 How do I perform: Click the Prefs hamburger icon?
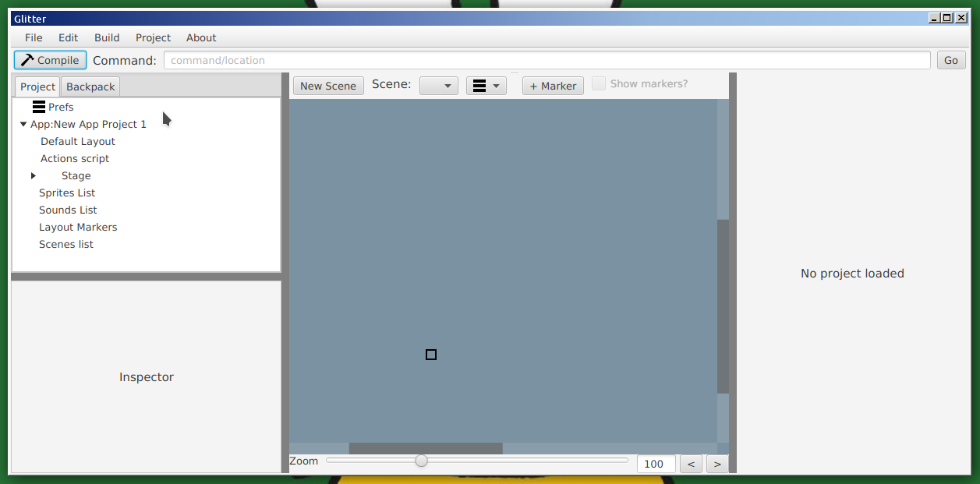[x=39, y=107]
